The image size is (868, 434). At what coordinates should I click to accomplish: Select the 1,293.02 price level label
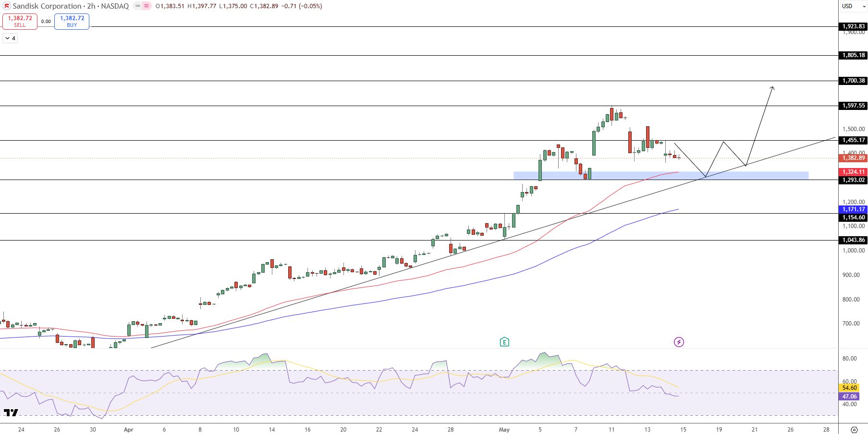853,180
